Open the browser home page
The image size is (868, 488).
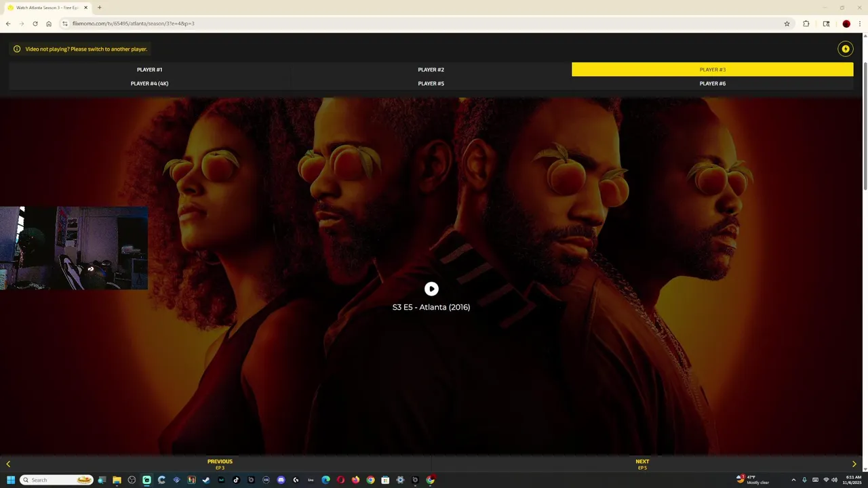[x=49, y=24]
